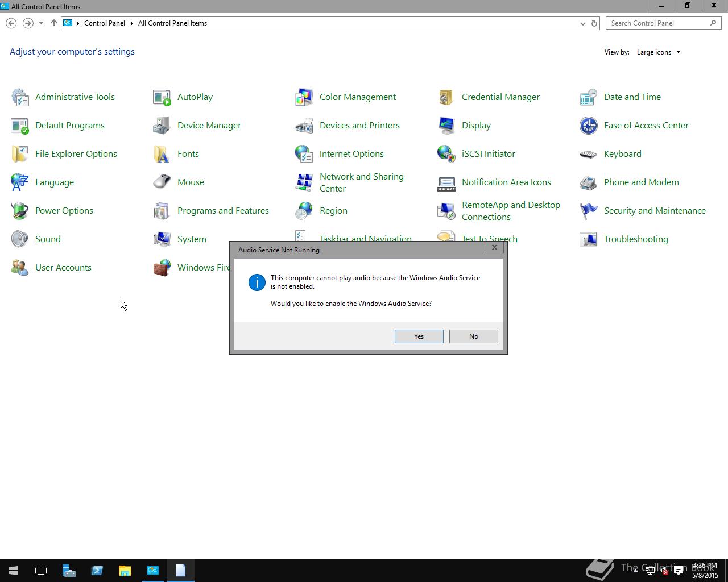
Task: Open the System icon
Action: coord(162,239)
